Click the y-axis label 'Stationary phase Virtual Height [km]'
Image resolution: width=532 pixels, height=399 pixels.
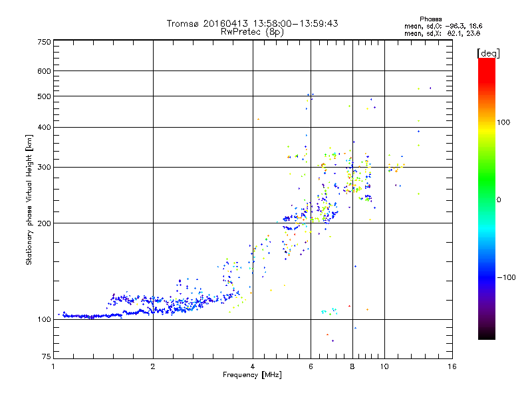click(29, 200)
